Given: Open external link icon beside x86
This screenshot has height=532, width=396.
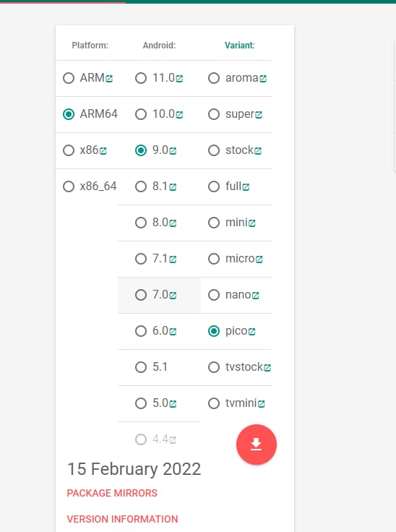Looking at the screenshot, I should (103, 150).
